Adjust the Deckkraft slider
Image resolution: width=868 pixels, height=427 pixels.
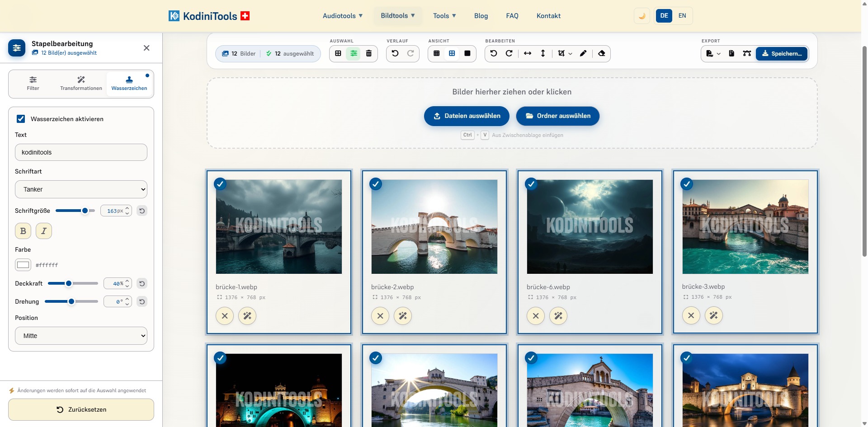[73, 283]
